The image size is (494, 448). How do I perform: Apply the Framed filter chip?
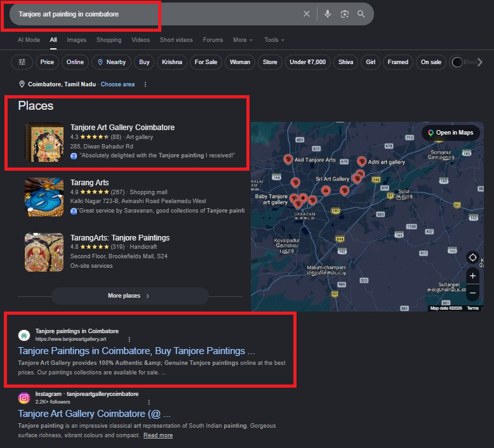[398, 62]
